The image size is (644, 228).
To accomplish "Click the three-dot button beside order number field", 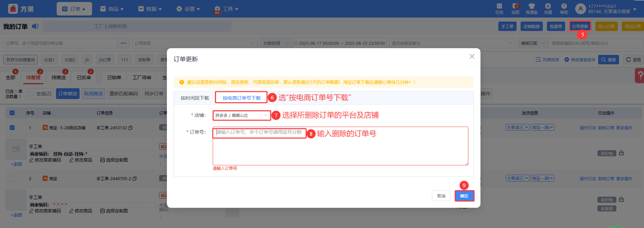I will pyautogui.click(x=123, y=43).
